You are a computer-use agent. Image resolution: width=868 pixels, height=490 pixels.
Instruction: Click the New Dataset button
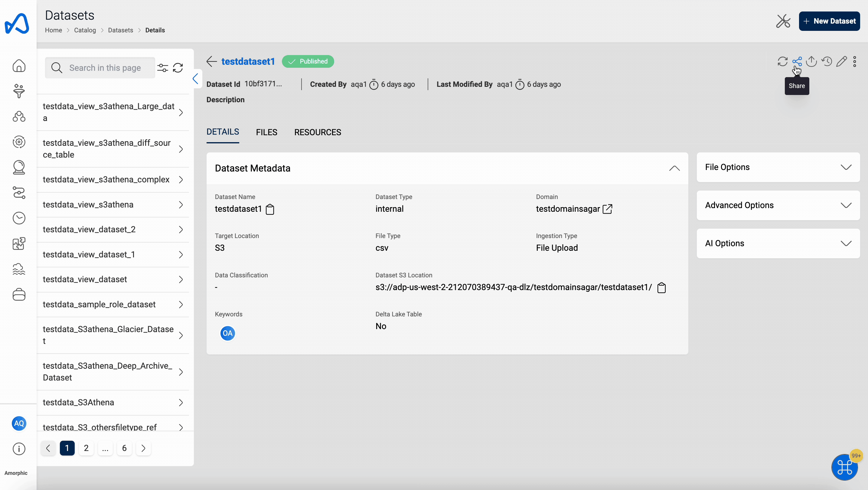(x=829, y=21)
